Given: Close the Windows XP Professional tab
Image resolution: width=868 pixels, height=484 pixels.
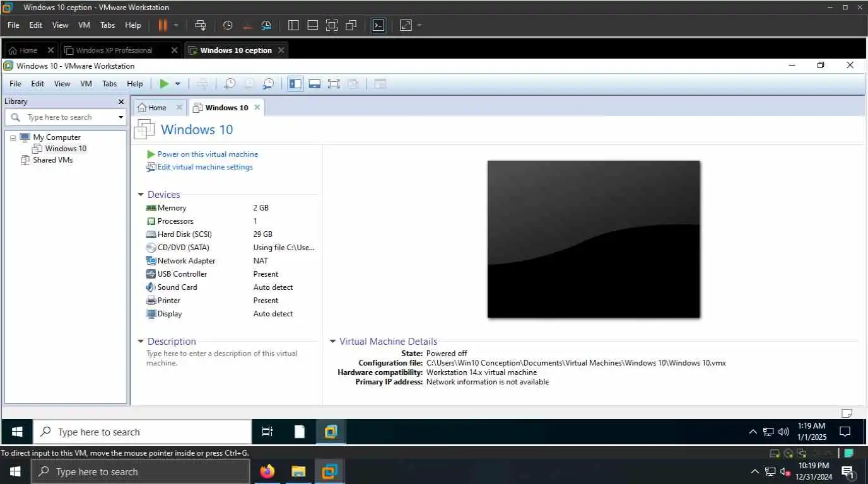Looking at the screenshot, I should coord(175,50).
